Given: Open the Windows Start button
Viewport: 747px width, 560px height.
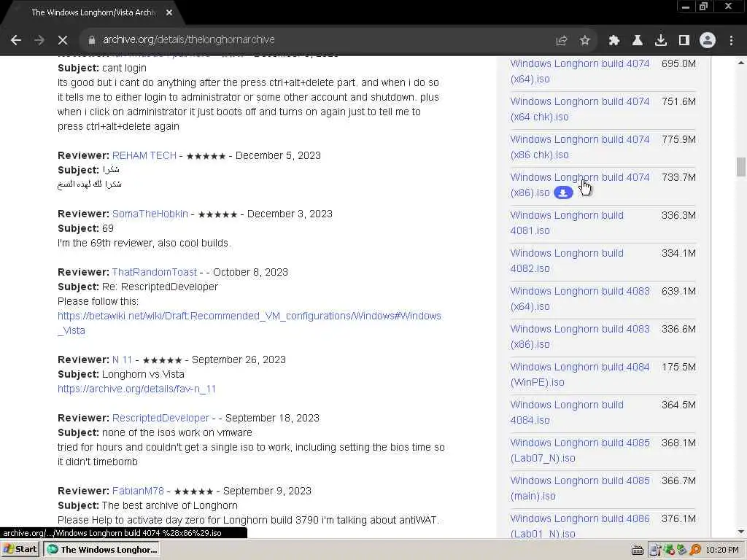Looking at the screenshot, I should coord(20,550).
